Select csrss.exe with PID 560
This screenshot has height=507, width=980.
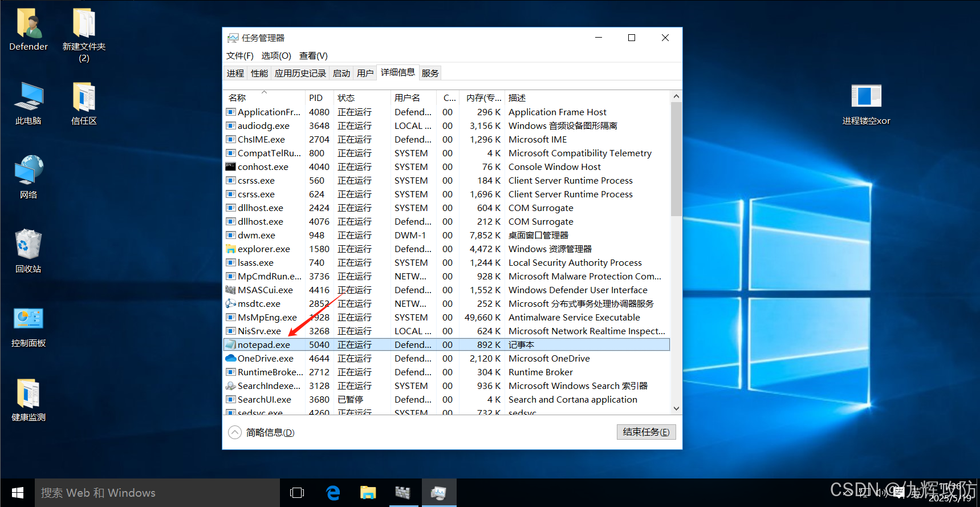tap(446, 180)
